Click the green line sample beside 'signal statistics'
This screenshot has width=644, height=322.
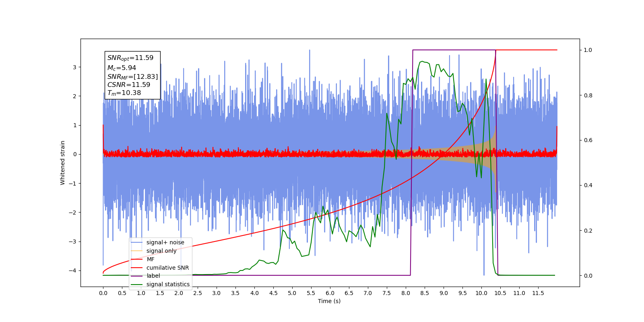(137, 284)
